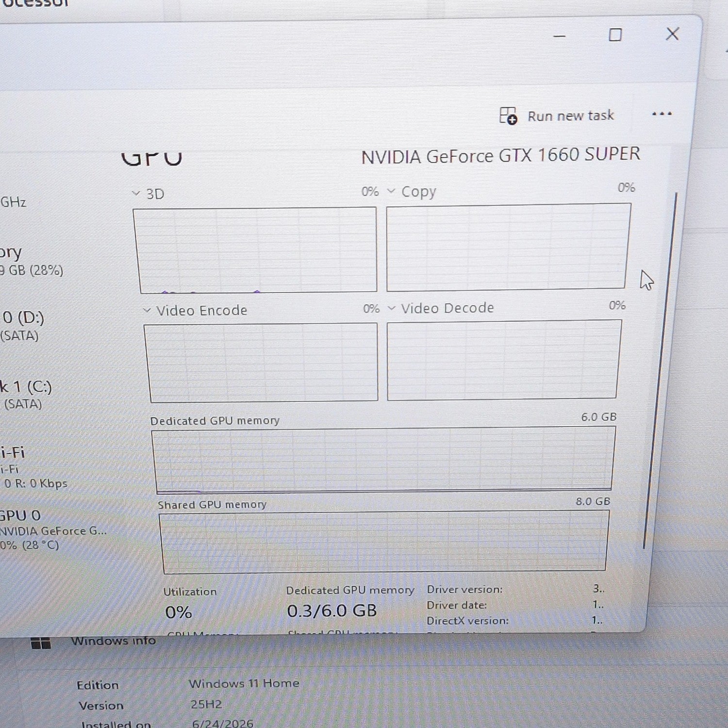The height and width of the screenshot is (728, 728).
Task: Click the Shared GPU memory graph
Action: [385, 542]
